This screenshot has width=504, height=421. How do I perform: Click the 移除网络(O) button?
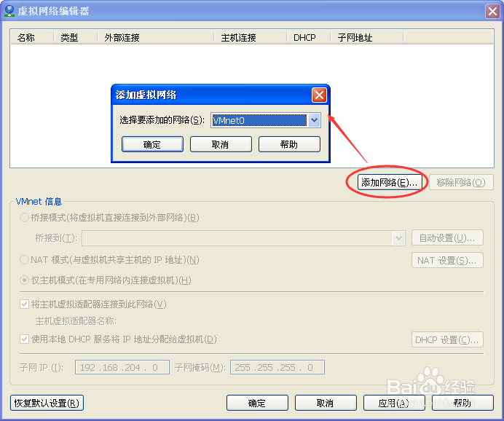tap(461, 182)
